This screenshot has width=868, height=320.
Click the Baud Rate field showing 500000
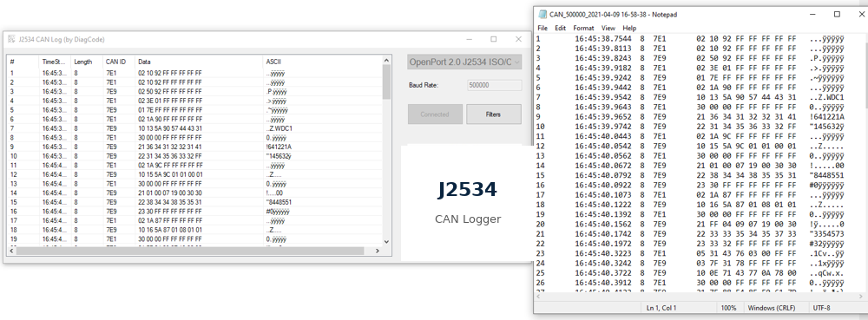click(x=495, y=85)
